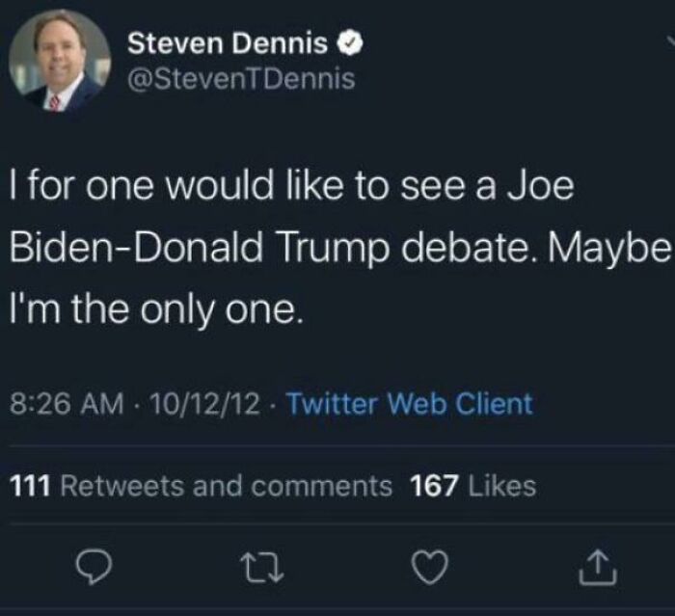Click the tweet line mentioning Joe
The image size is (675, 616).
[x=292, y=186]
